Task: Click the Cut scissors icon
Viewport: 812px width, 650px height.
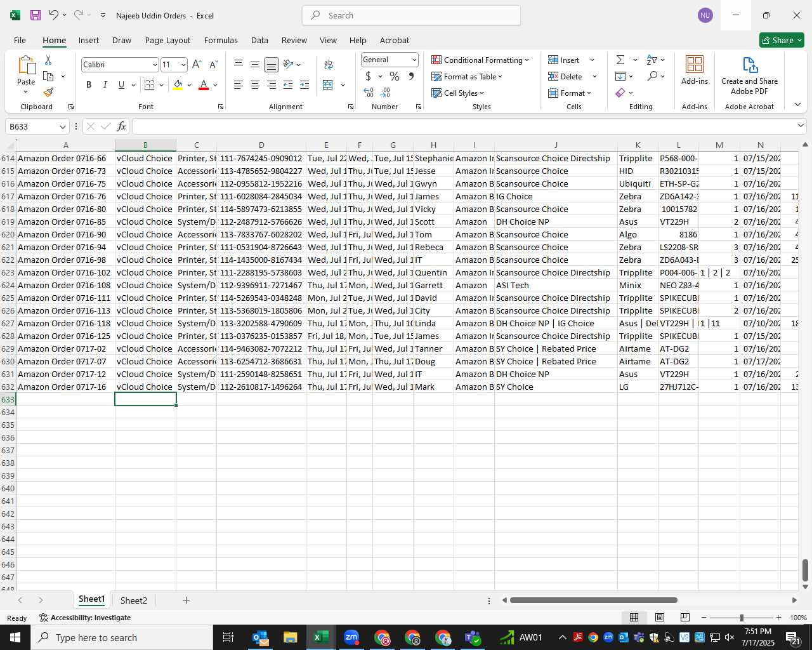Action: [48, 60]
